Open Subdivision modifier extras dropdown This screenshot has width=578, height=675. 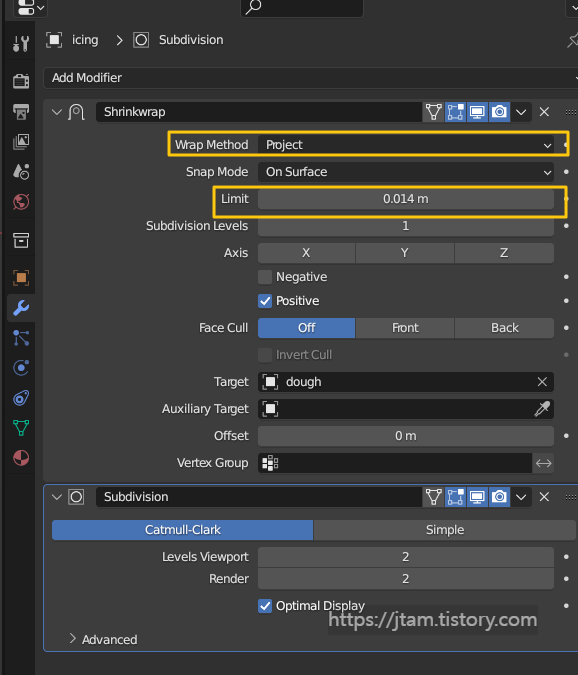tap(521, 497)
